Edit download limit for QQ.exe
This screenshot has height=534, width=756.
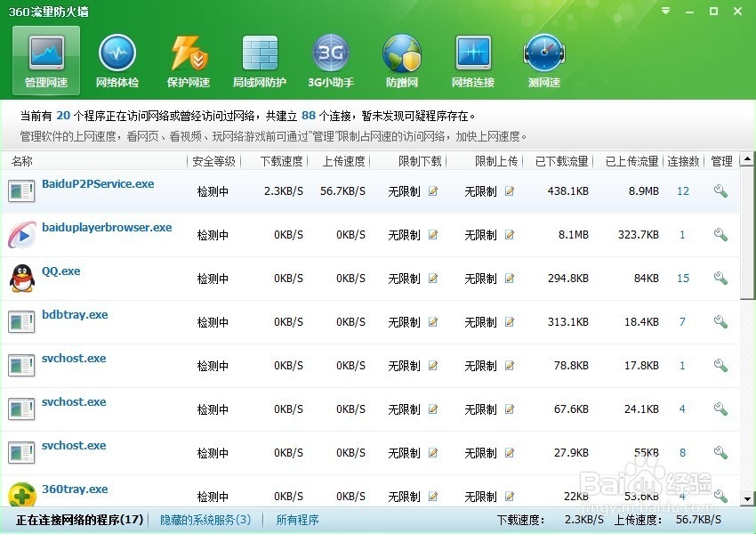(x=433, y=279)
